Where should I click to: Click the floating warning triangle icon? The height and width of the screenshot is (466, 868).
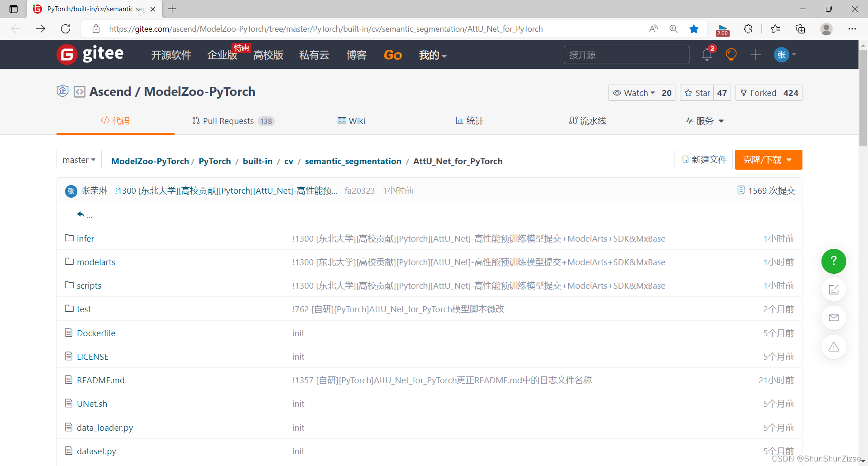tap(834, 347)
